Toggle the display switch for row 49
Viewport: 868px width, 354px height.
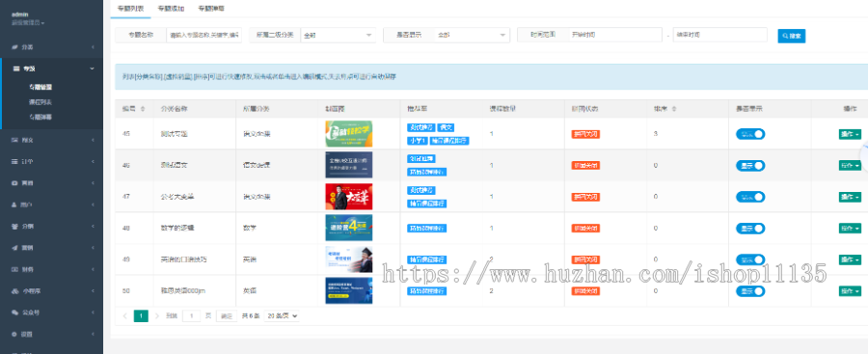pos(750,259)
